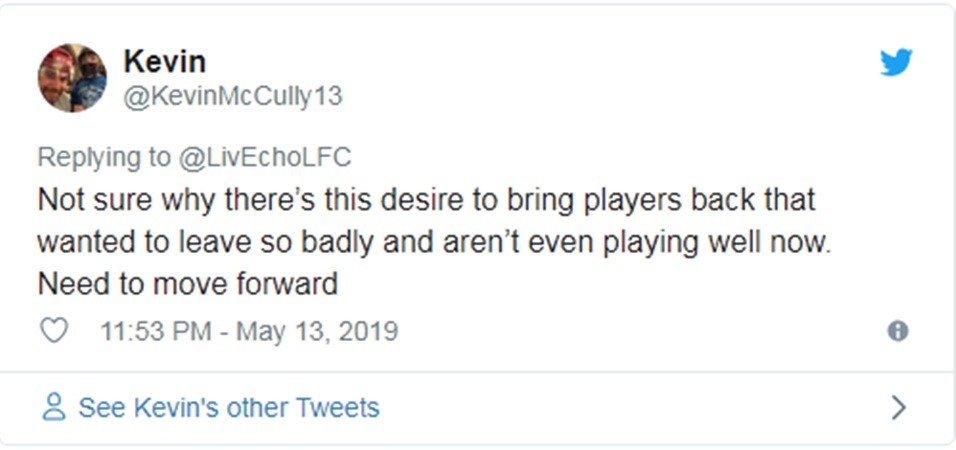This screenshot has width=956, height=450.
Task: Click the Need to move forward line
Action: (188, 285)
